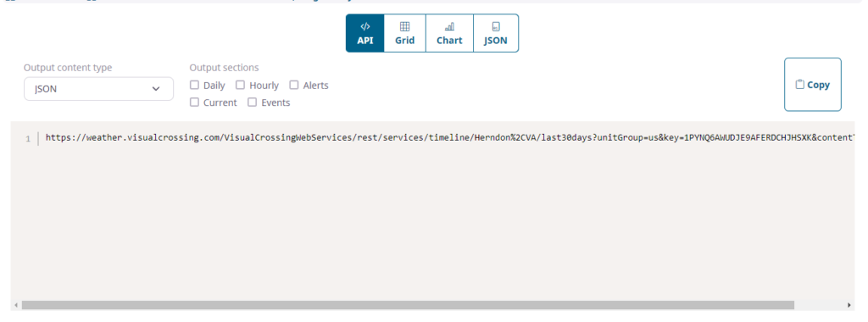868x322 pixels.
Task: Enable the Events output section checkbox
Action: [x=253, y=103]
